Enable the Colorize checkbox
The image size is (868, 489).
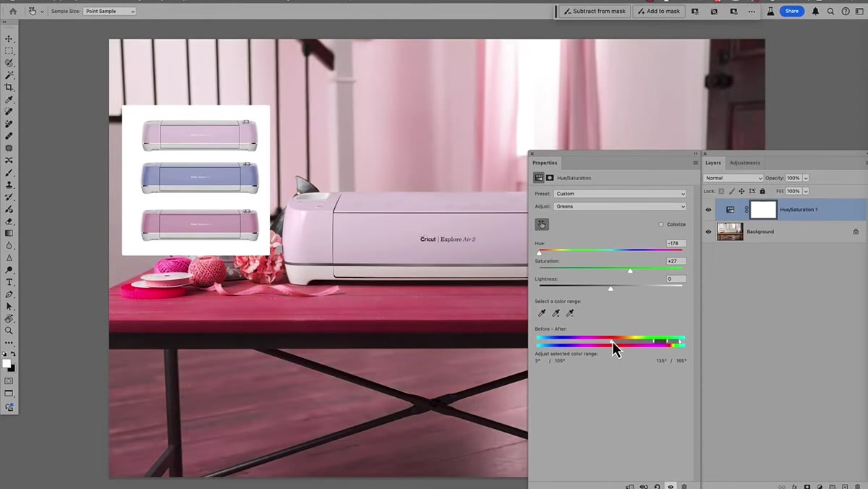click(x=661, y=225)
